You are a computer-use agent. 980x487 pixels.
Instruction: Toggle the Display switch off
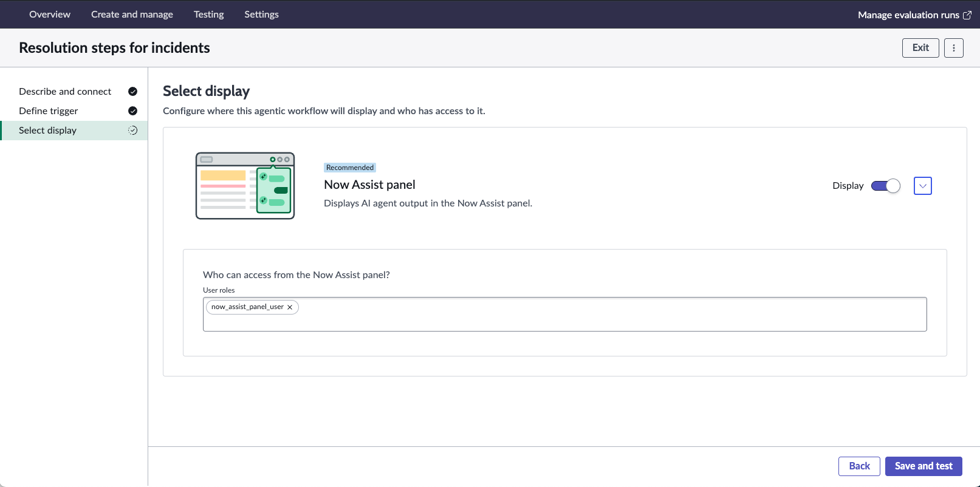886,186
